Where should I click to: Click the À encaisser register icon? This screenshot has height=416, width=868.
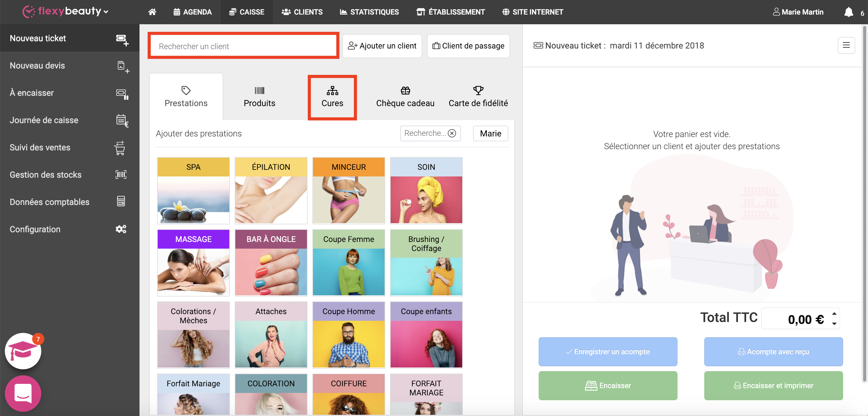[x=122, y=94]
